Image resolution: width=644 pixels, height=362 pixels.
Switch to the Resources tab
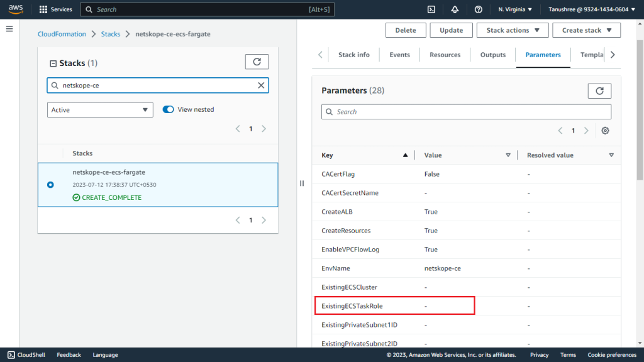(445, 55)
